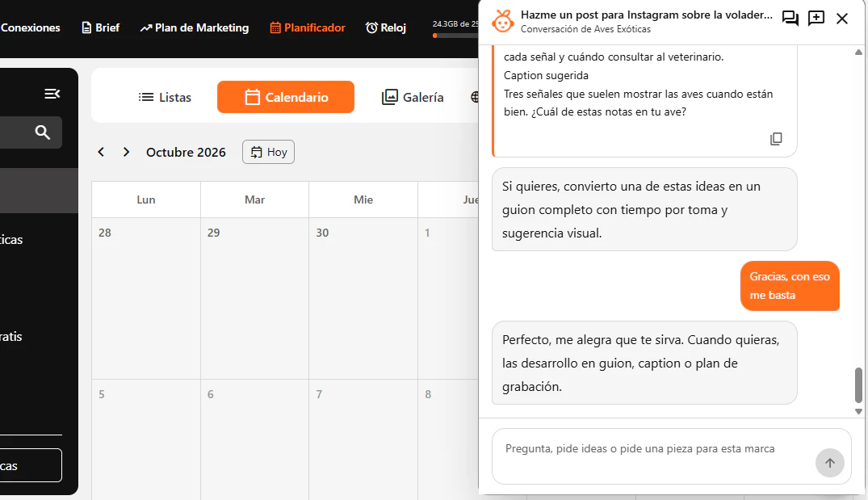Select calendar day 5
The width and height of the screenshot is (868, 500).
(146, 439)
